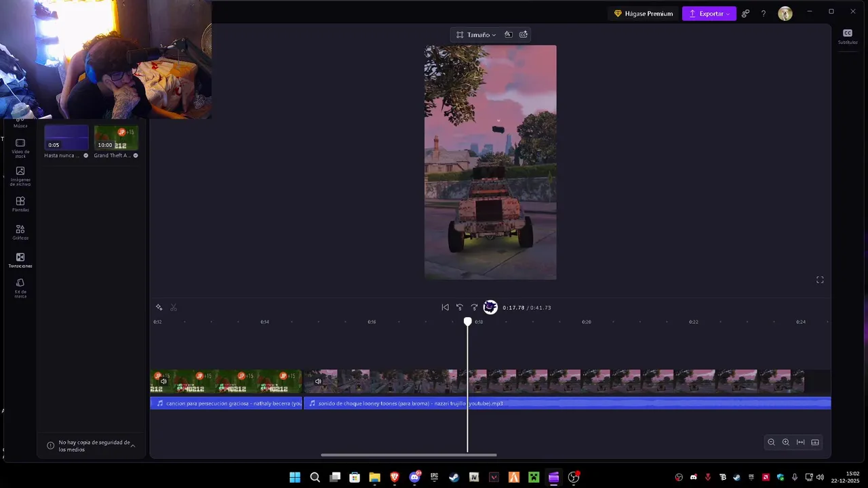
Task: Open Epic Games launcher from taskbar
Action: point(434,477)
